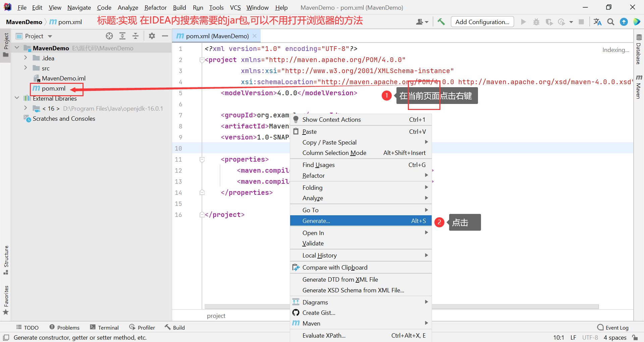This screenshot has height=342, width=644.
Task: Open the Maven tool window on right
Action: point(639,87)
